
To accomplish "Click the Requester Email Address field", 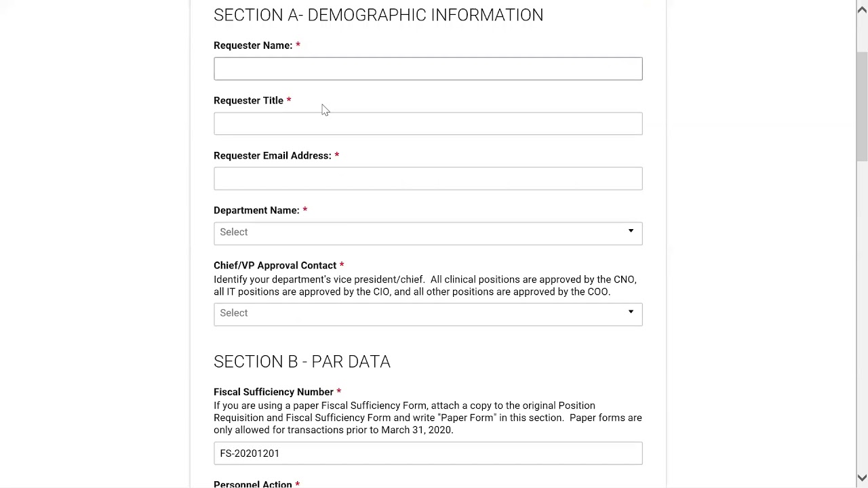I will (x=428, y=178).
